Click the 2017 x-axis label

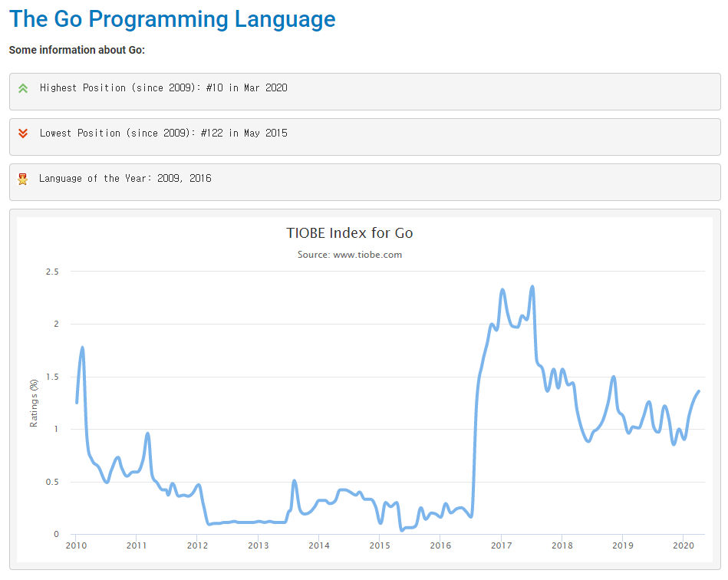coord(502,545)
